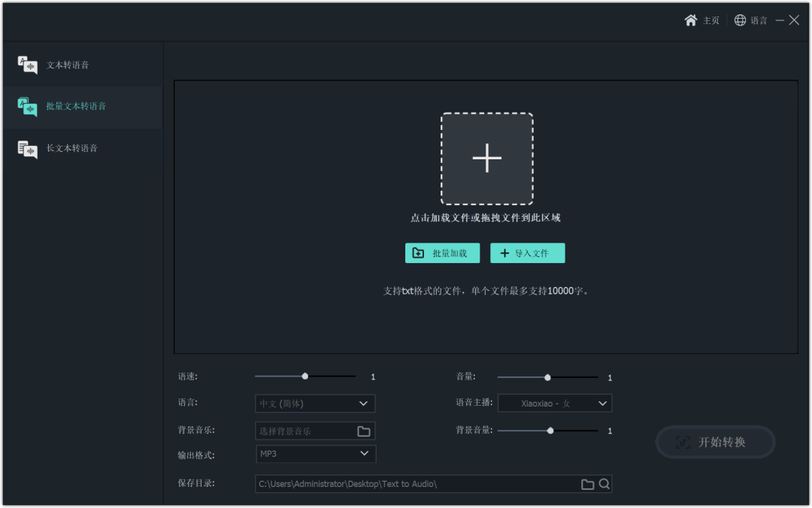812x508 pixels.
Task: Click the 输出格式 label
Action: coord(196,455)
